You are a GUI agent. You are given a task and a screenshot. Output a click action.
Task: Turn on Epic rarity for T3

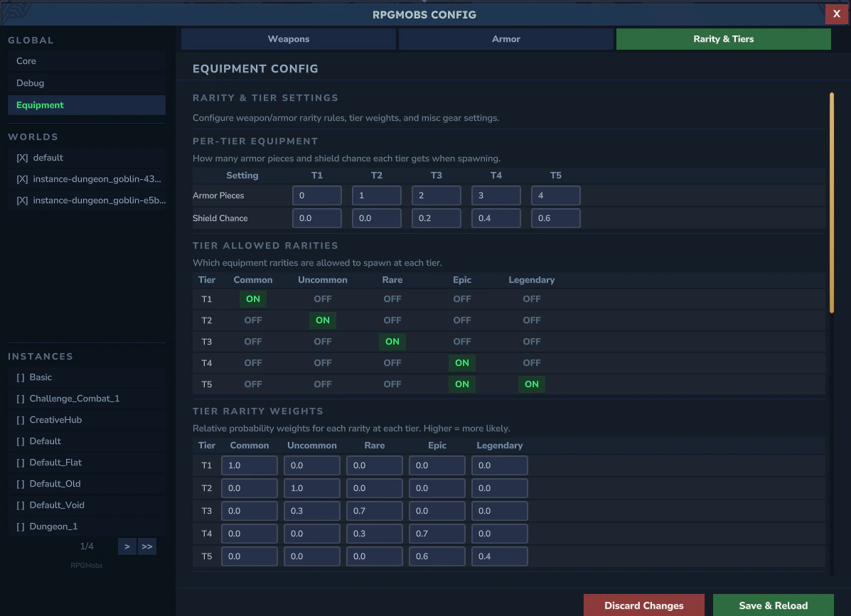[462, 342]
